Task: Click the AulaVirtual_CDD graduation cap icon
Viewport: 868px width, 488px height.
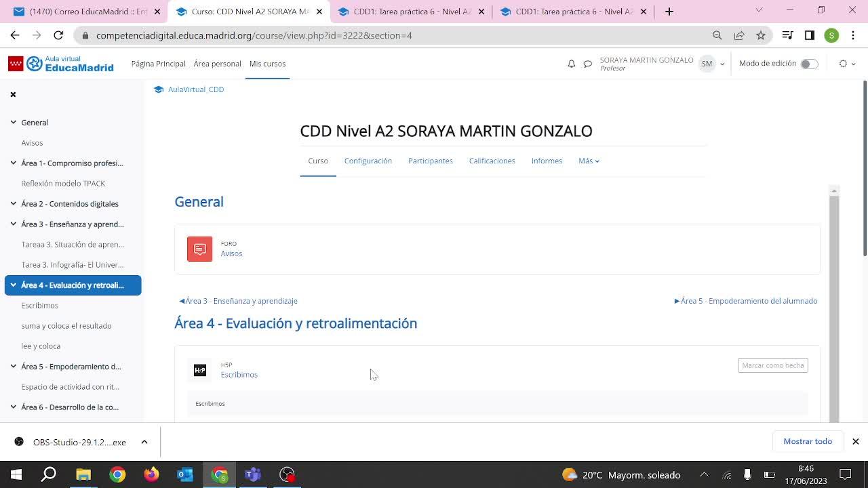Action: pos(159,89)
